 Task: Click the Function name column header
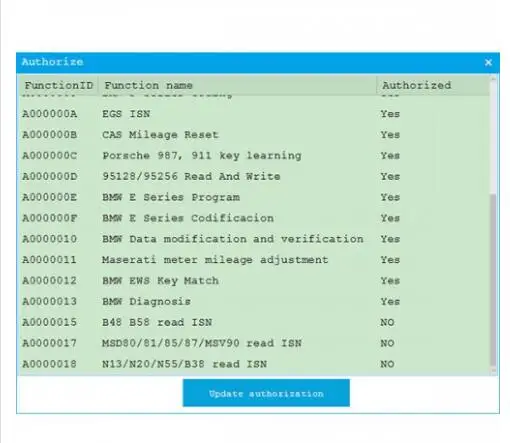pyautogui.click(x=237, y=86)
